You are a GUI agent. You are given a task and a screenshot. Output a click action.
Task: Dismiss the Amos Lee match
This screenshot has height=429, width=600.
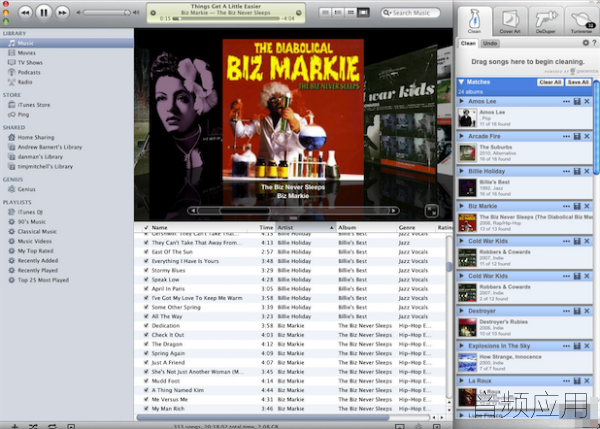coord(587,101)
